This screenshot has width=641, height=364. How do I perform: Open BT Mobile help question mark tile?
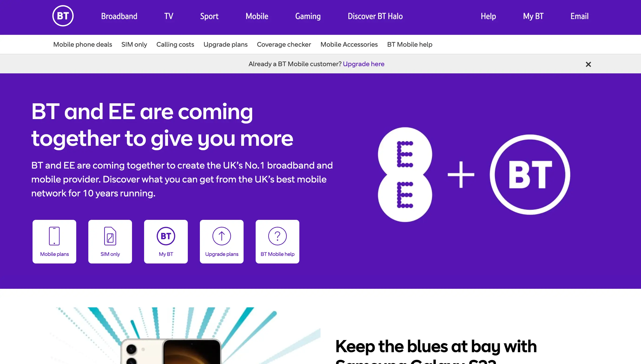pos(278,241)
